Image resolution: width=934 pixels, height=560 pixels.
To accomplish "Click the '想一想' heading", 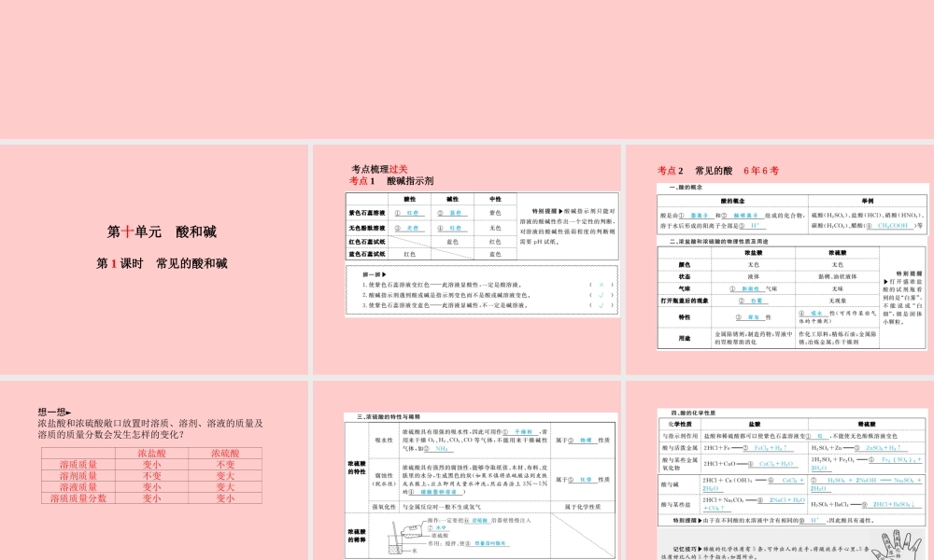I will [x=54, y=412].
